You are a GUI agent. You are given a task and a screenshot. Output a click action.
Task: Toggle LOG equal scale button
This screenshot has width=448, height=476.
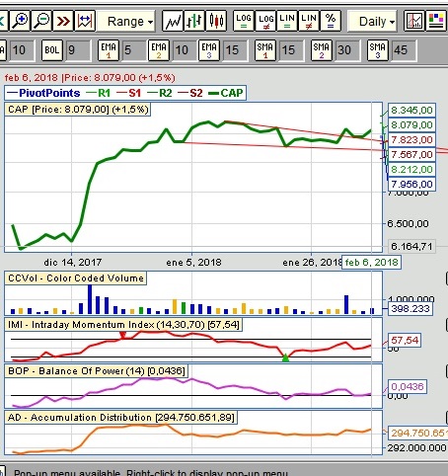point(244,21)
